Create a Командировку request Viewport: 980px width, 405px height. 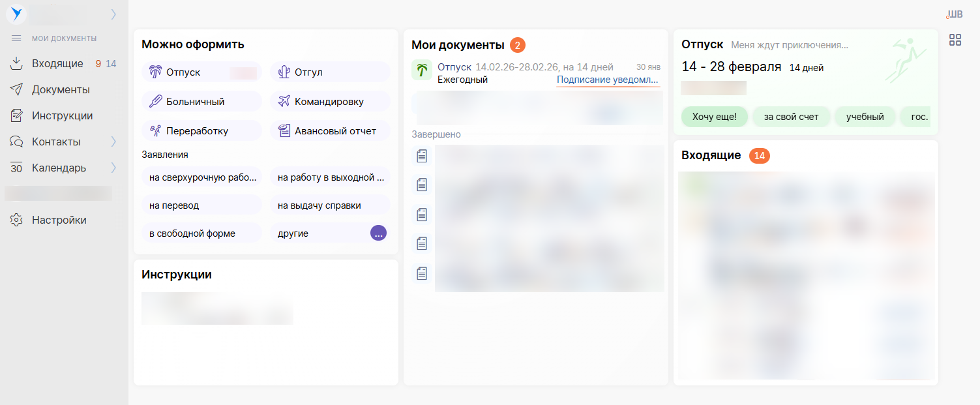(x=330, y=101)
